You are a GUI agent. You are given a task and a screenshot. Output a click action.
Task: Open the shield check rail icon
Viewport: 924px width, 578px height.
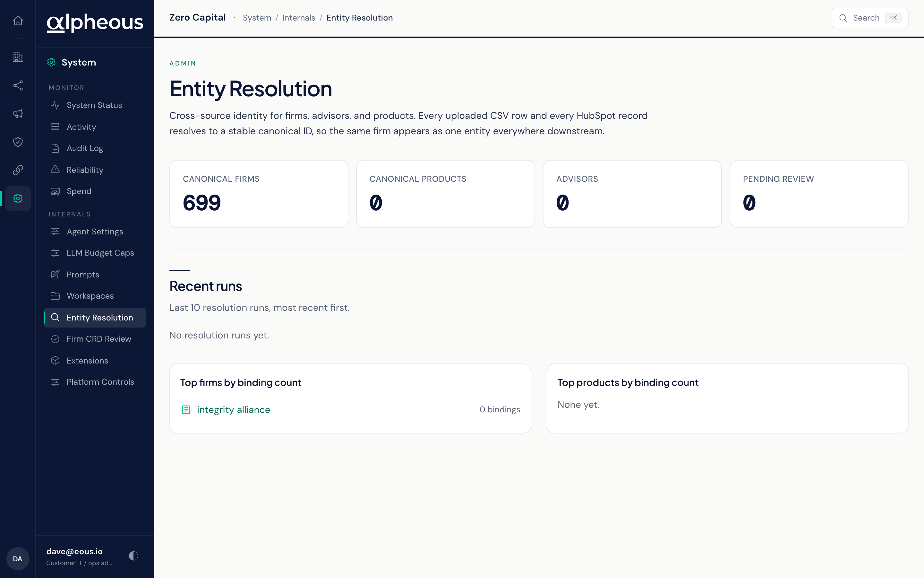[18, 142]
